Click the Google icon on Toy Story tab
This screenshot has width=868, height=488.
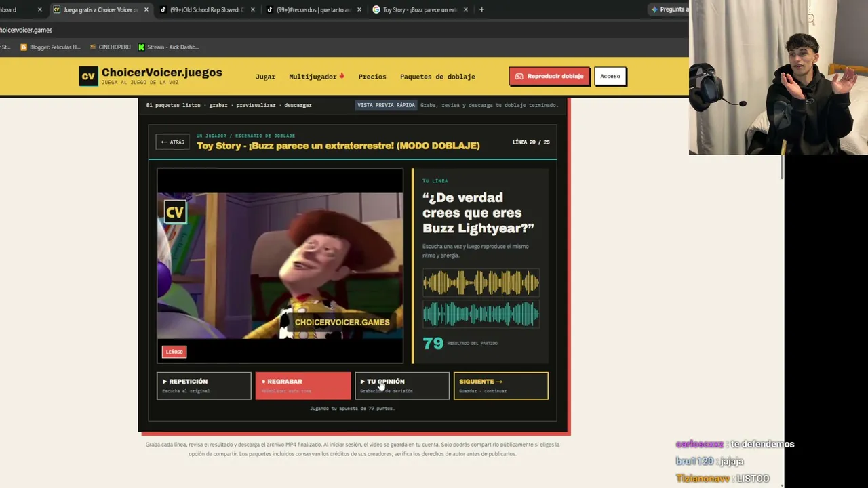pyautogui.click(x=376, y=9)
